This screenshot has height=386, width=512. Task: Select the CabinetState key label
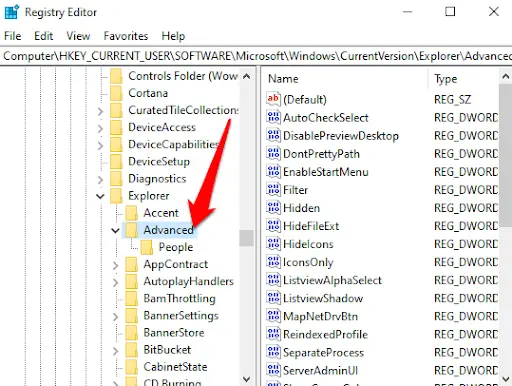tap(175, 367)
